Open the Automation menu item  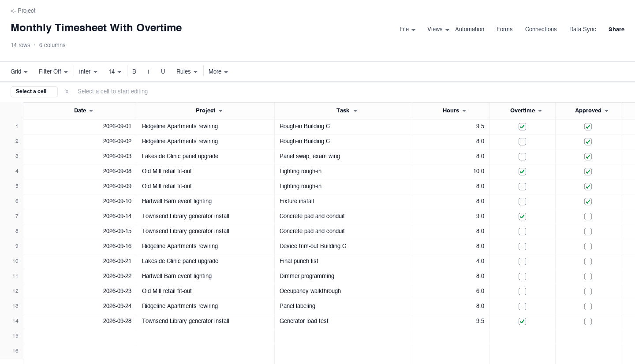click(470, 30)
